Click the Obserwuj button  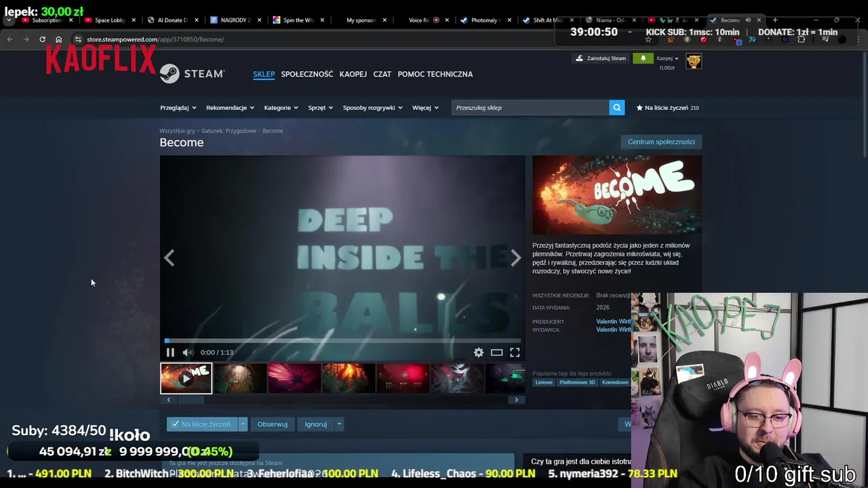(x=273, y=424)
